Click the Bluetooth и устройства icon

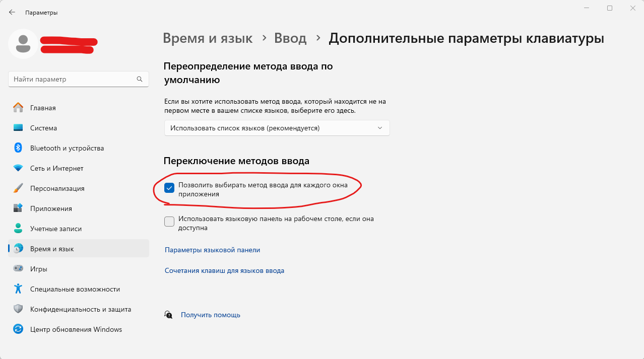18,148
